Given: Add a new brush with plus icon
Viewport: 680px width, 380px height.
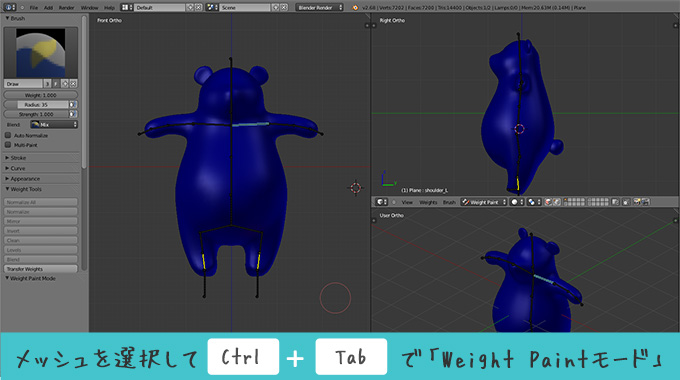Looking at the screenshot, I should coord(65,84).
